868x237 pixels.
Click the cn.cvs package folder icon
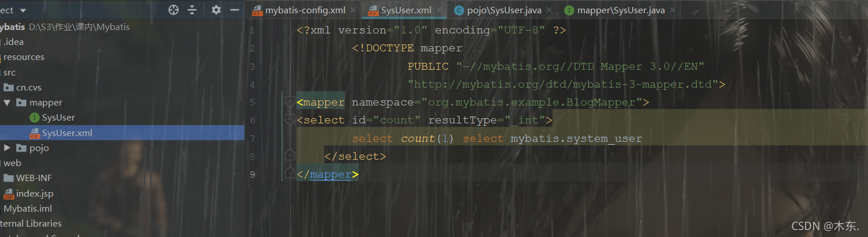[x=8, y=88]
